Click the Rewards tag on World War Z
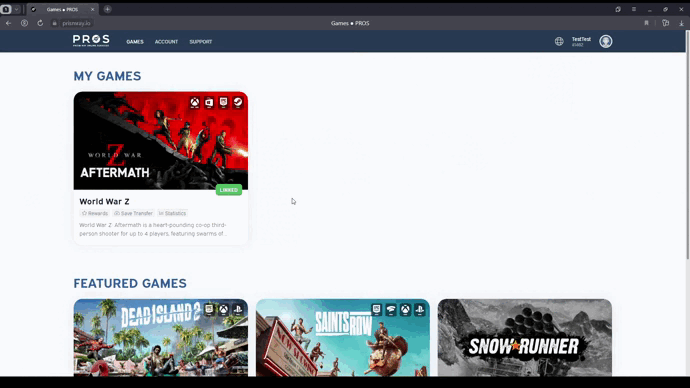Screen dimensions: 690x388 click(x=95, y=213)
